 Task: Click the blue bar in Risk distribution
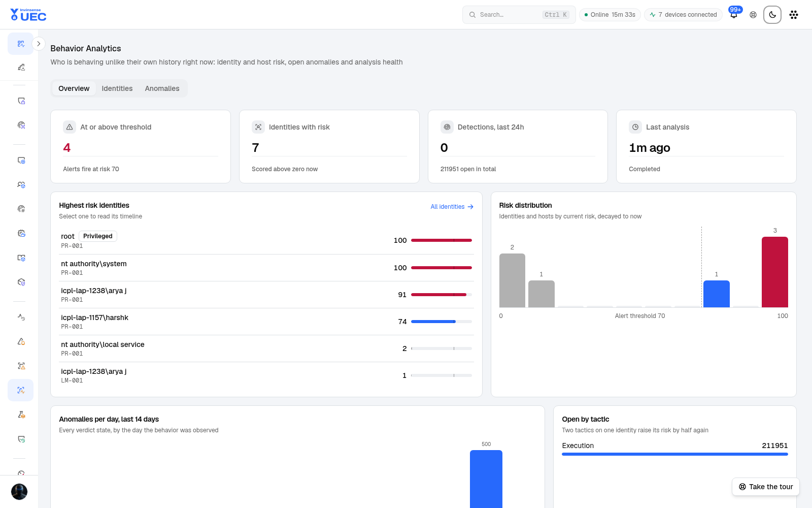click(717, 294)
